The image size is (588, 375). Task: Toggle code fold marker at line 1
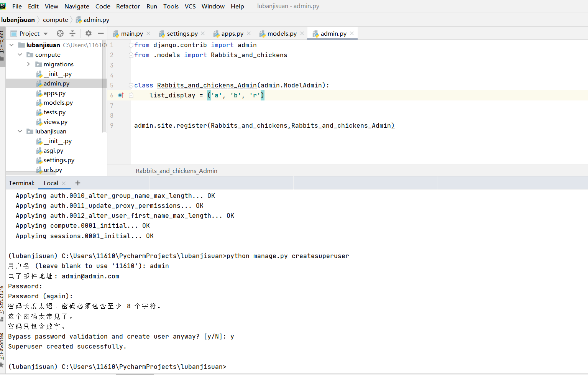pos(131,45)
